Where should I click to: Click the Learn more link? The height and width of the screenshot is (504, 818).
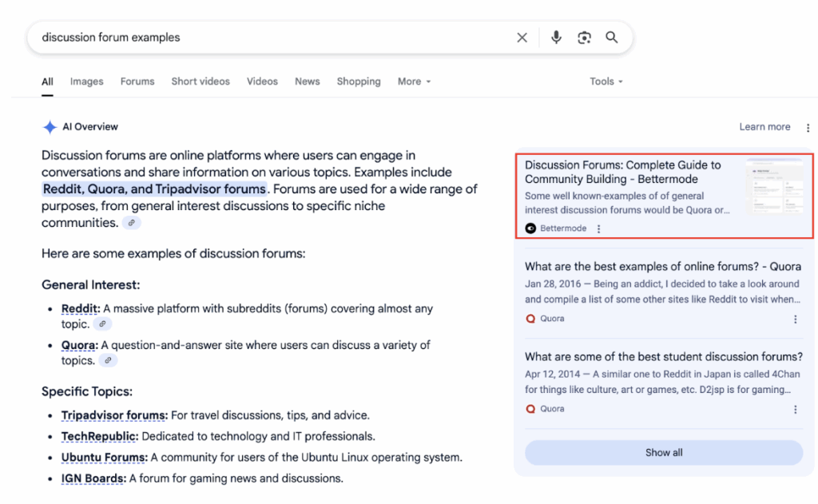point(764,127)
